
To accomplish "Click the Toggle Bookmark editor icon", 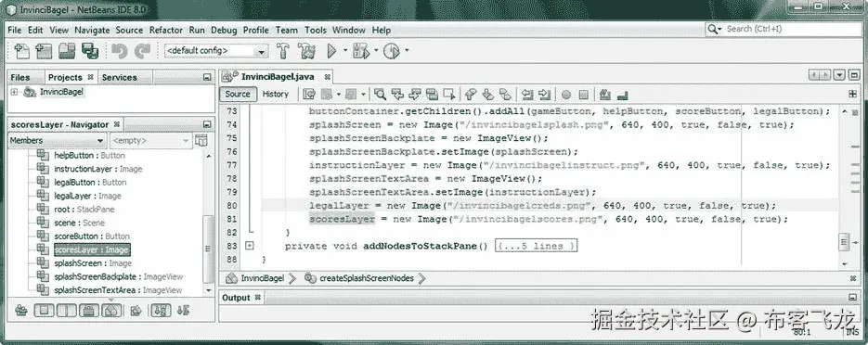I will [505, 95].
